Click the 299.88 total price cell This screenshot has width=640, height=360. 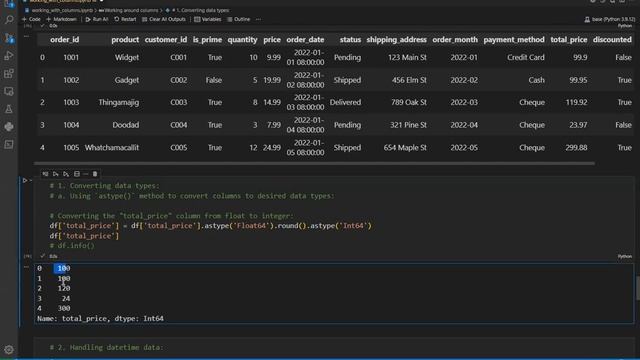[x=576, y=148]
